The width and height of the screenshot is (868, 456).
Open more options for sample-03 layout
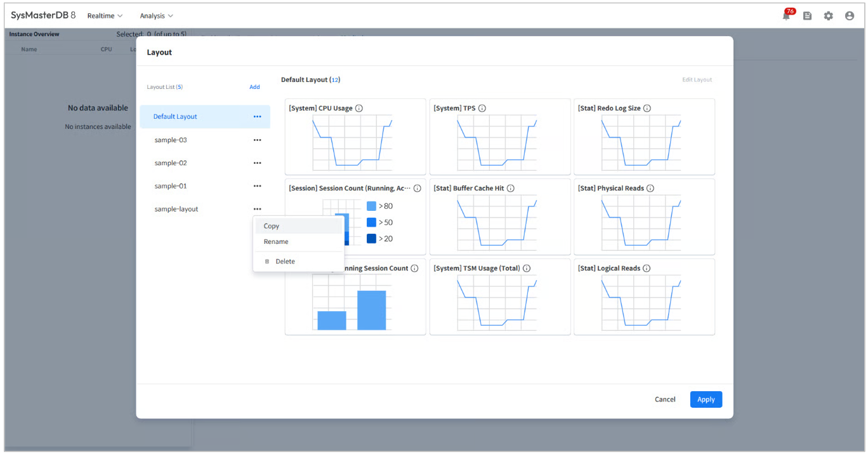coord(257,140)
